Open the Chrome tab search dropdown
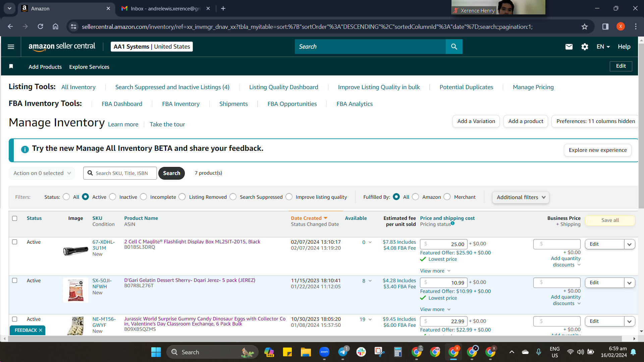644x362 pixels. click(x=9, y=8)
